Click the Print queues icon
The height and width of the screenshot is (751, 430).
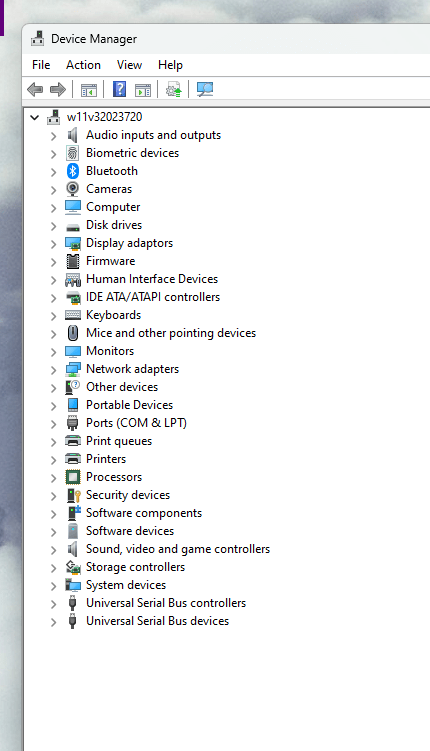(x=73, y=441)
